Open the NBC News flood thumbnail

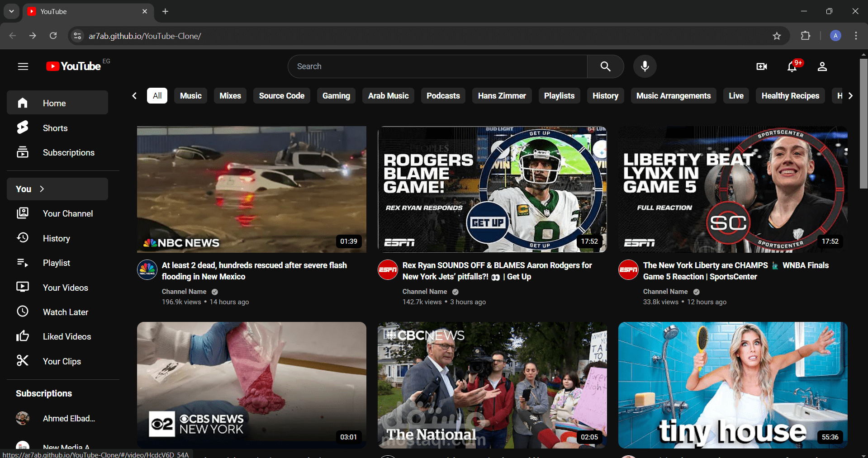coord(251,189)
